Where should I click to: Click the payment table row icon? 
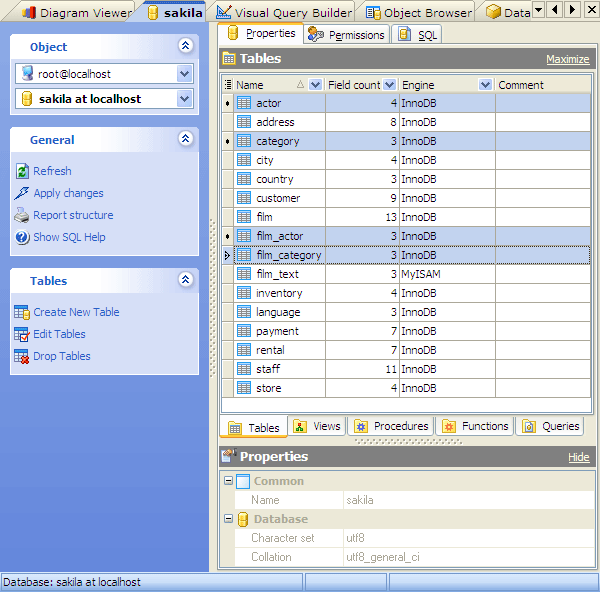coord(244,331)
